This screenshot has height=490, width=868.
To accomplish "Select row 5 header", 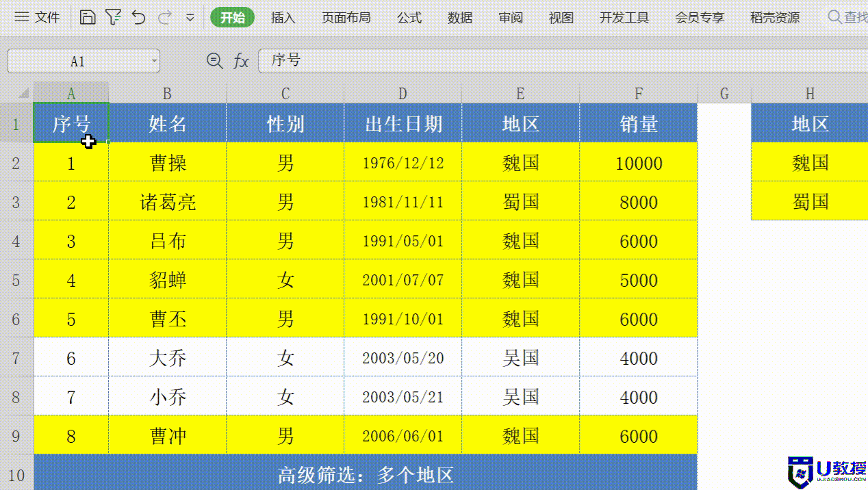I will [x=16, y=279].
